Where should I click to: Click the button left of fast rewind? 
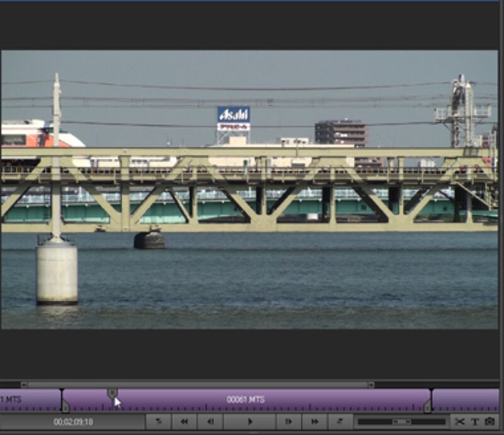(x=158, y=422)
